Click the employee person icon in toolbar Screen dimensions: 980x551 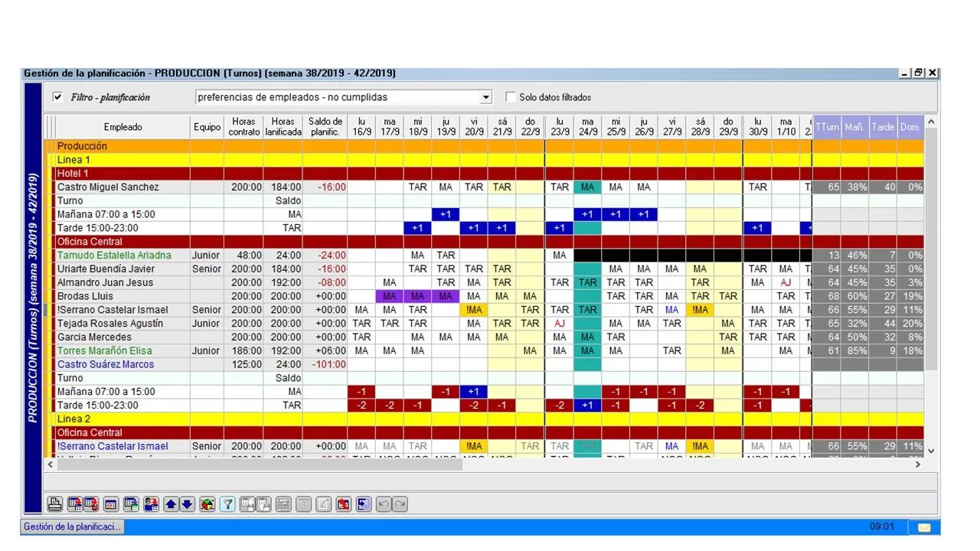[x=151, y=504]
